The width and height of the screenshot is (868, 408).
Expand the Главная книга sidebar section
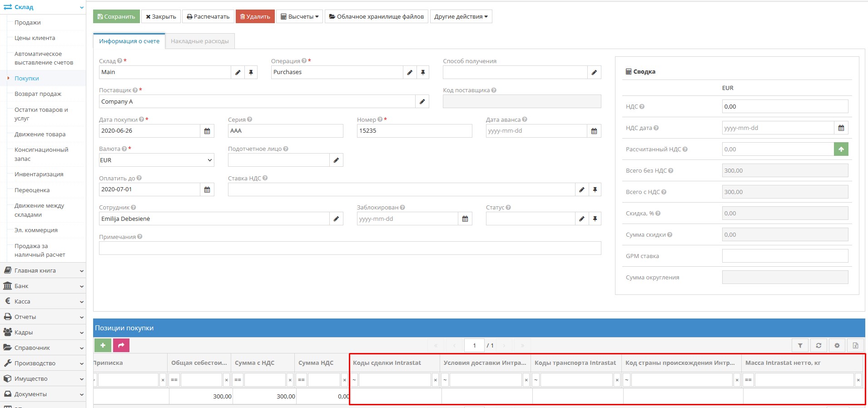(x=43, y=271)
